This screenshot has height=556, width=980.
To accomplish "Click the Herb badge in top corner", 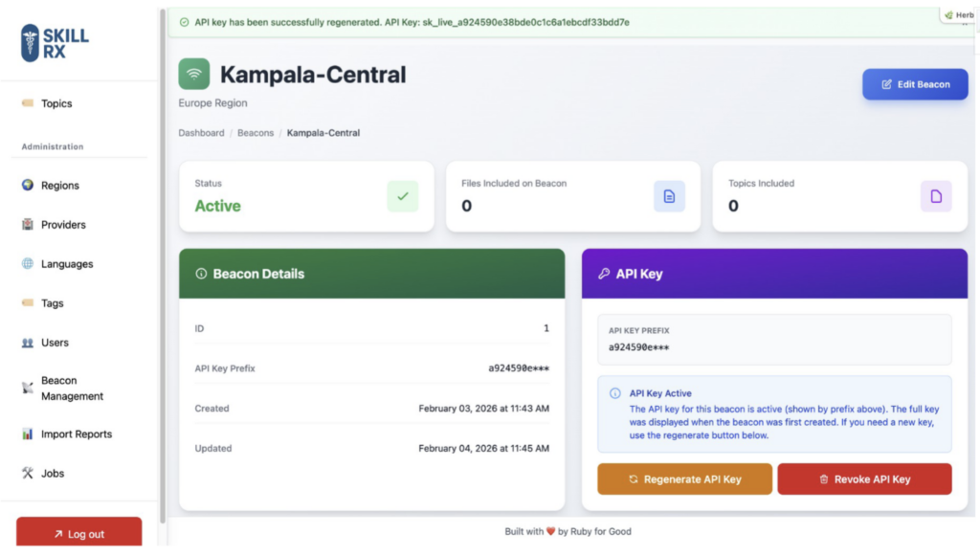I will tap(959, 15).
